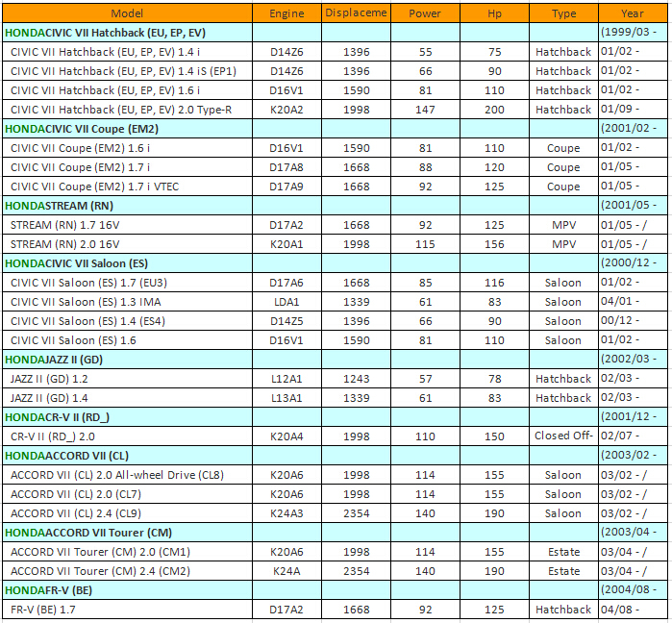Screen dimensions: 672x623
Task: Click the HONDAFR-V (BE) group row
Action: (335, 590)
